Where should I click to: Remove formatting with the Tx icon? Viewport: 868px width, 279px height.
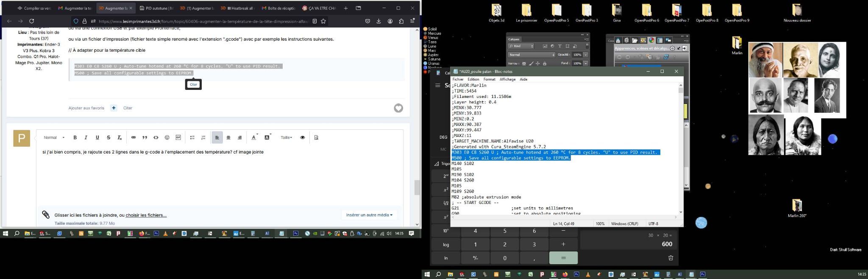pyautogui.click(x=120, y=137)
